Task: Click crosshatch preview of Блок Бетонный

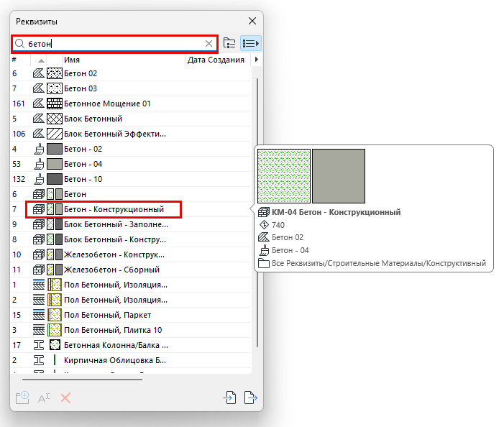Action: 55,119
